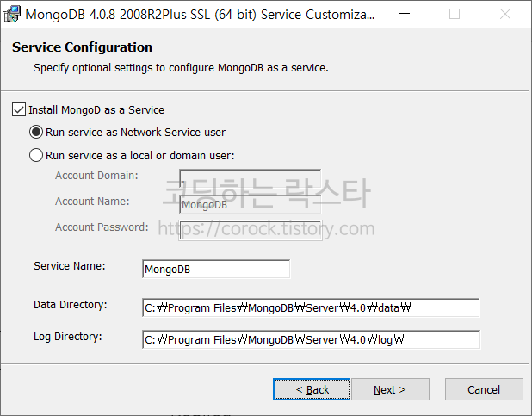The image size is (532, 416).
Task: Select Run service as Network Service user
Action: tap(36, 132)
